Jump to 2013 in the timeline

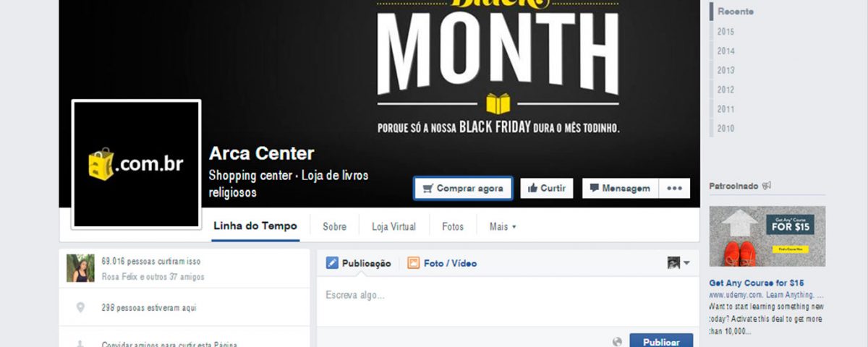coord(726,70)
